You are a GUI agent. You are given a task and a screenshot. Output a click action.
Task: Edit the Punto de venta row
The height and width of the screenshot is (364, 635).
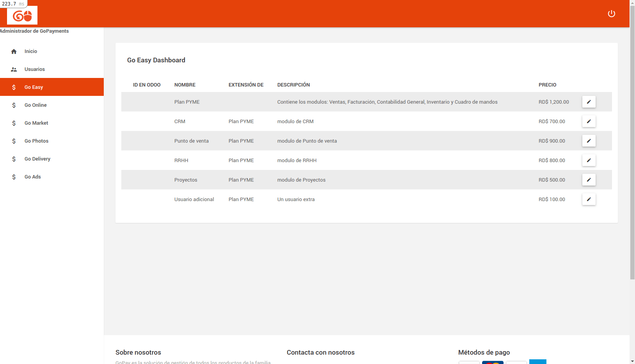[x=589, y=141]
